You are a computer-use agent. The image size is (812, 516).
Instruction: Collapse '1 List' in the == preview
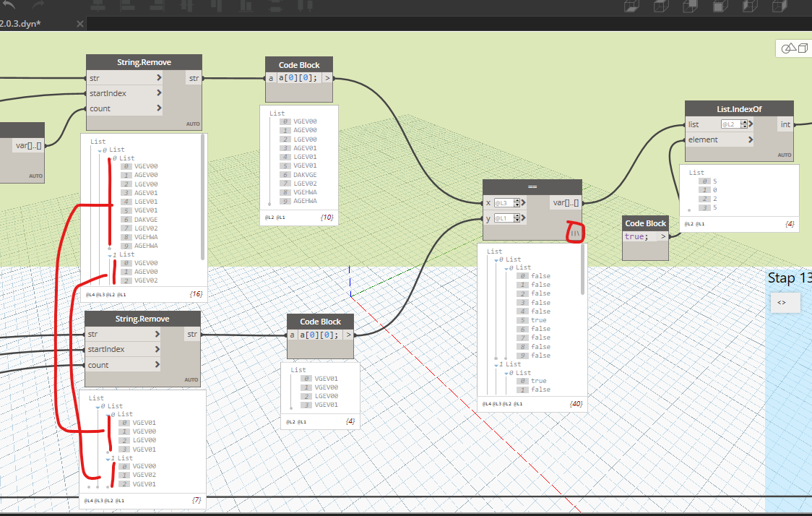[496, 365]
